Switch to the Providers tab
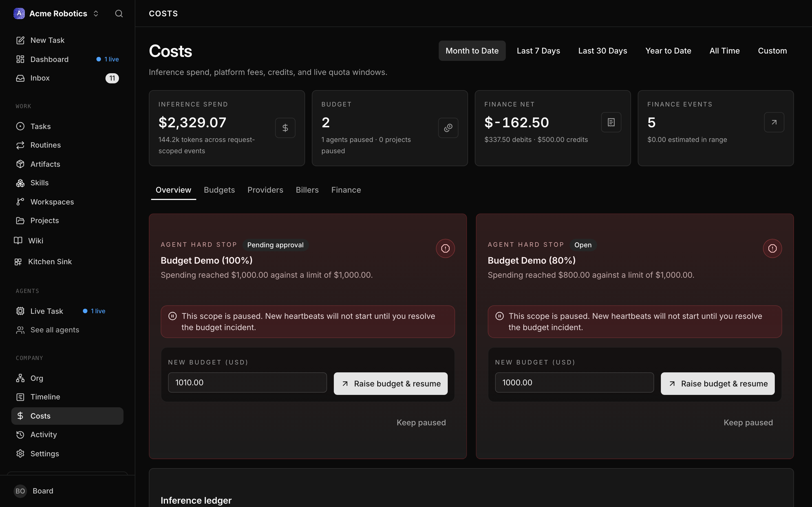 click(x=265, y=190)
